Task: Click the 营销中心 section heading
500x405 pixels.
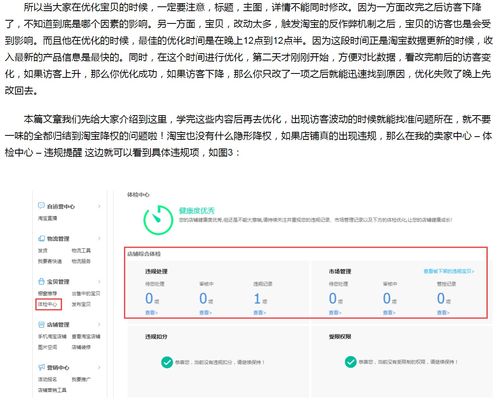Action: 58,367
